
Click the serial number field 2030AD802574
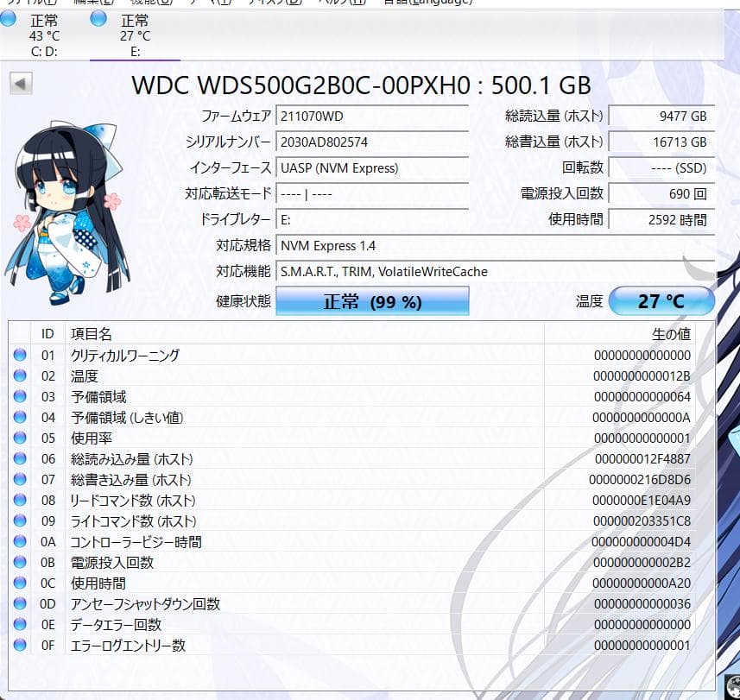tap(372, 142)
